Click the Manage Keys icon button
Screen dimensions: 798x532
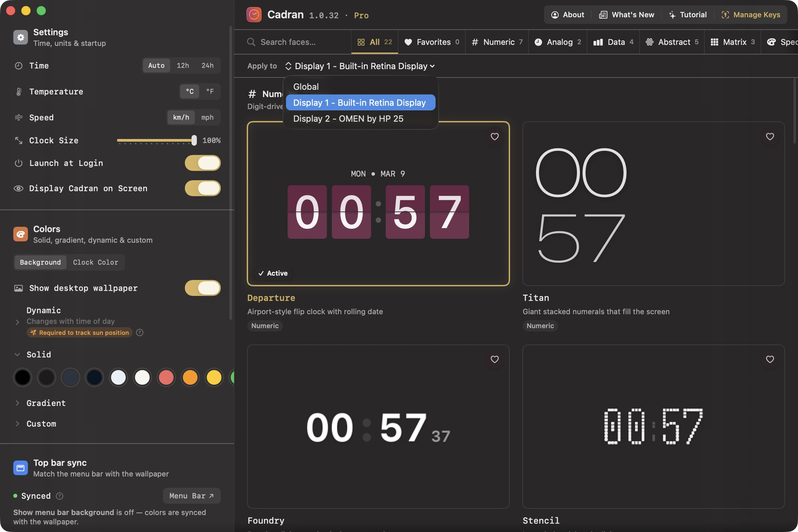coord(725,15)
